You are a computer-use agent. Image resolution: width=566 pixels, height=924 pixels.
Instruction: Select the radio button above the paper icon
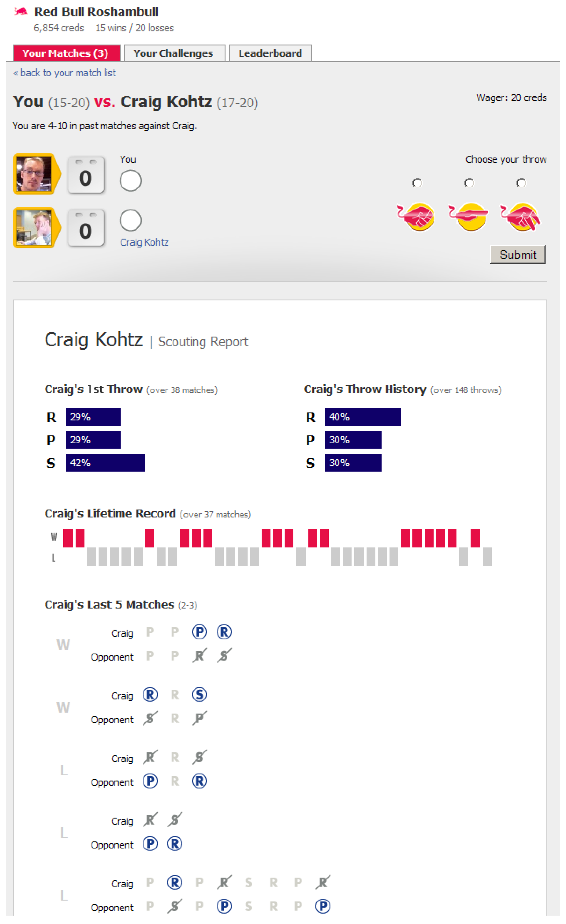point(469,183)
